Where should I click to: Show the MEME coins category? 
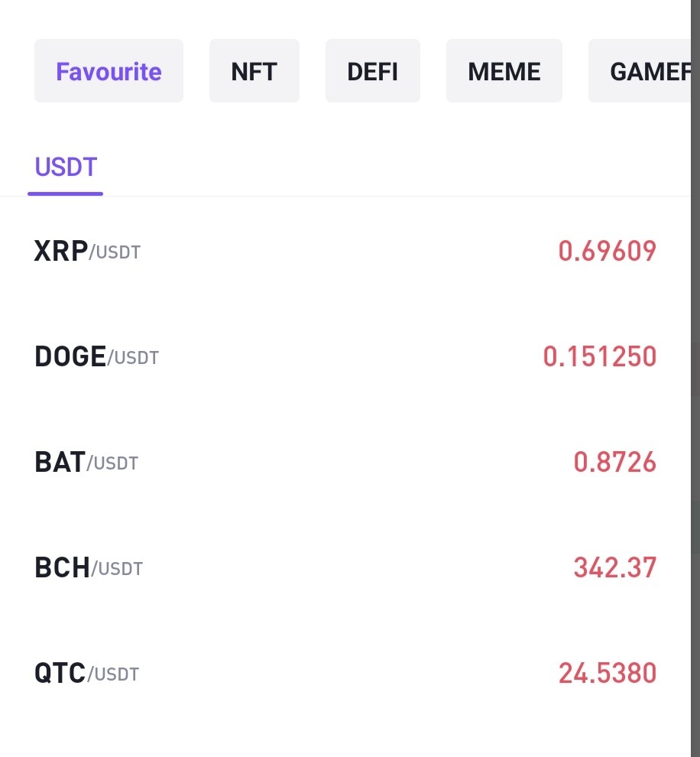(x=504, y=71)
